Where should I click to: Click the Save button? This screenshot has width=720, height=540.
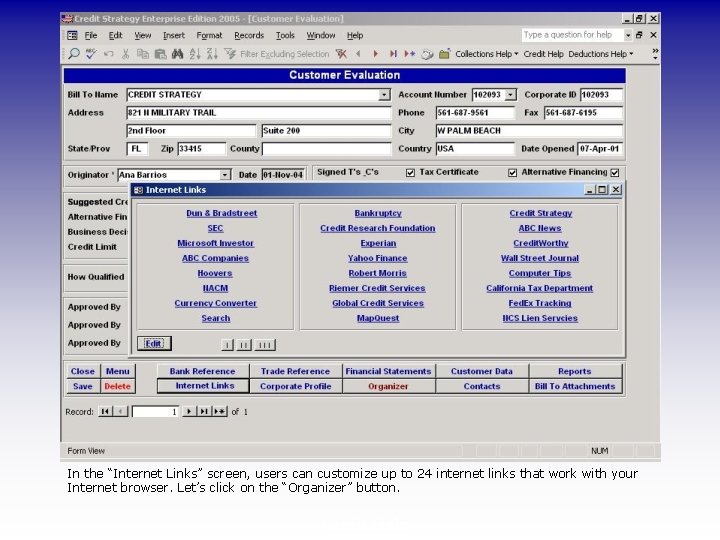[x=83, y=386]
